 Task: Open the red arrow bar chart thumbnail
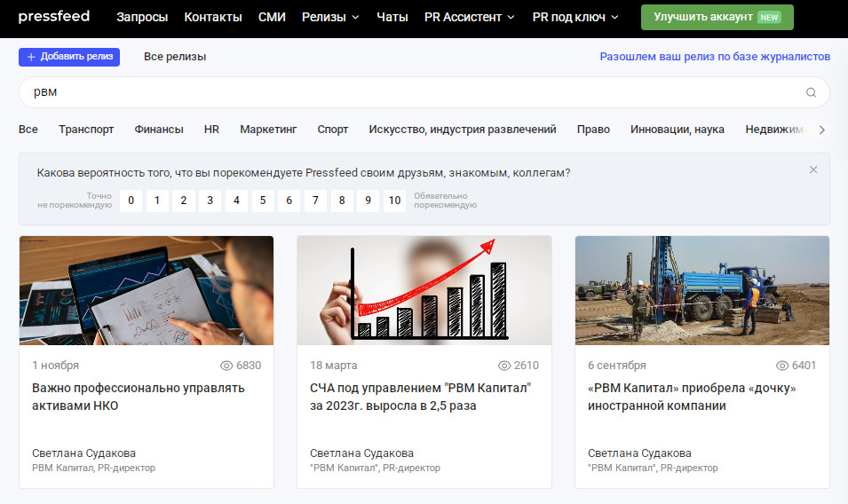pyautogui.click(x=424, y=291)
